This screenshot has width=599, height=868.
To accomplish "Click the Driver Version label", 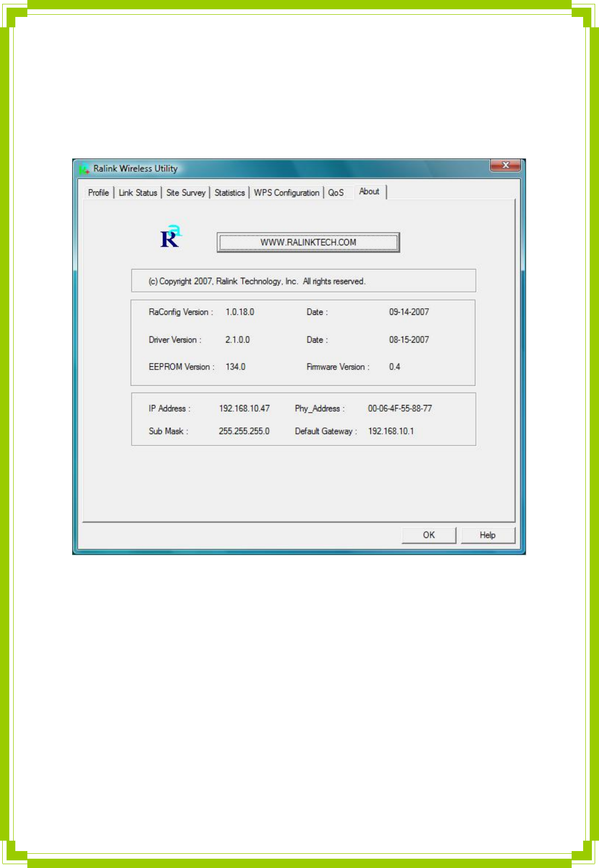I will [x=175, y=339].
